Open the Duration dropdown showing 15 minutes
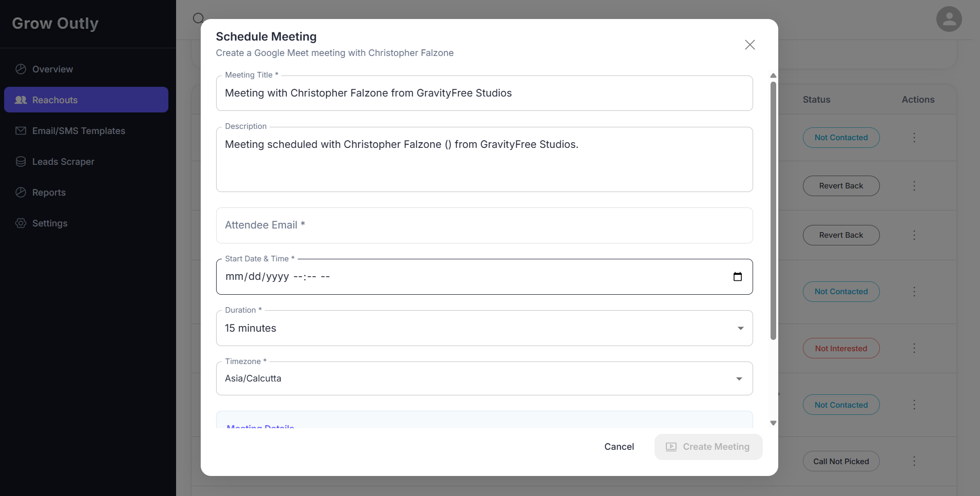This screenshot has height=496, width=980. coord(484,328)
